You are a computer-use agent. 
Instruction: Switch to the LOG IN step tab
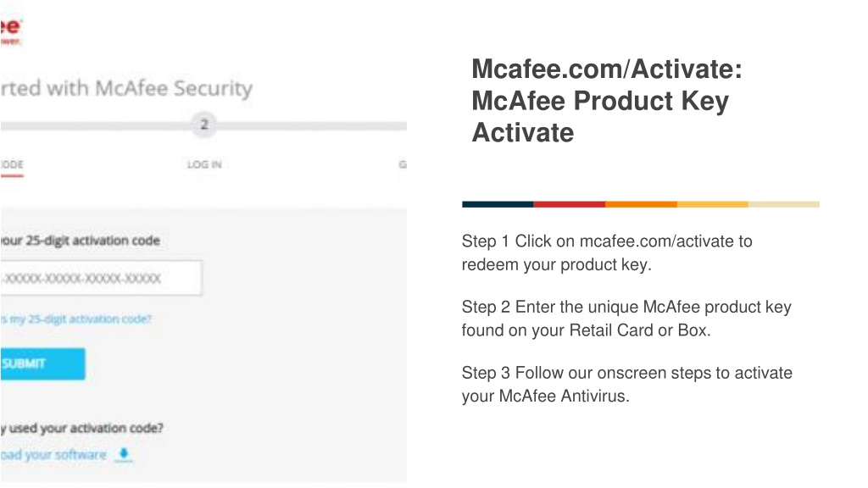(x=204, y=164)
